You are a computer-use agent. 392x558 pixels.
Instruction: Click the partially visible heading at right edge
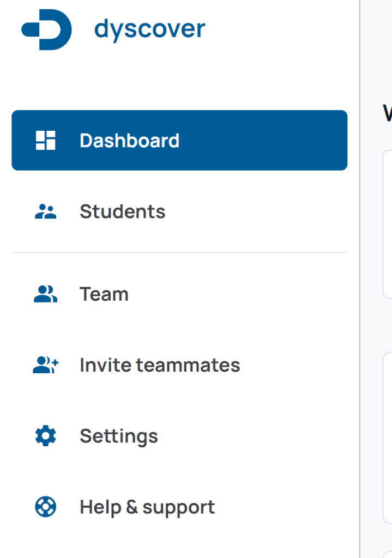(x=388, y=113)
